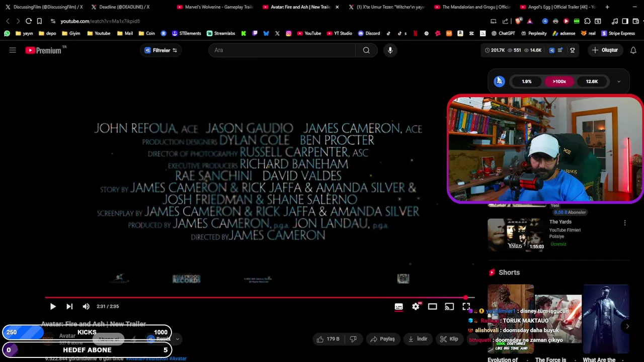The width and height of the screenshot is (644, 362).
Task: Switch to DiscussingFilm X tab
Action: pos(44,7)
